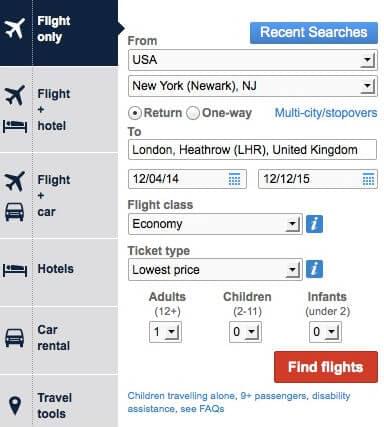This screenshot has width=384, height=427.
Task: Click the car icon beside Car rental
Action: pos(14,338)
